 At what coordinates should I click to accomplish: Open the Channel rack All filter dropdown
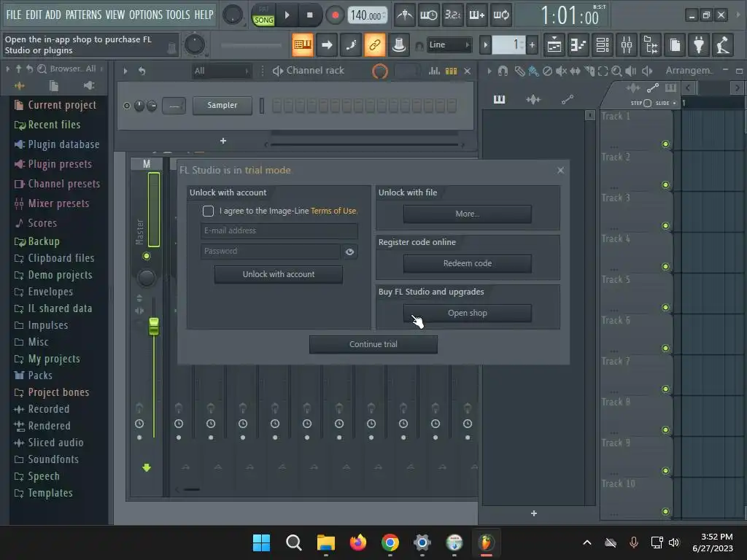[x=220, y=71]
